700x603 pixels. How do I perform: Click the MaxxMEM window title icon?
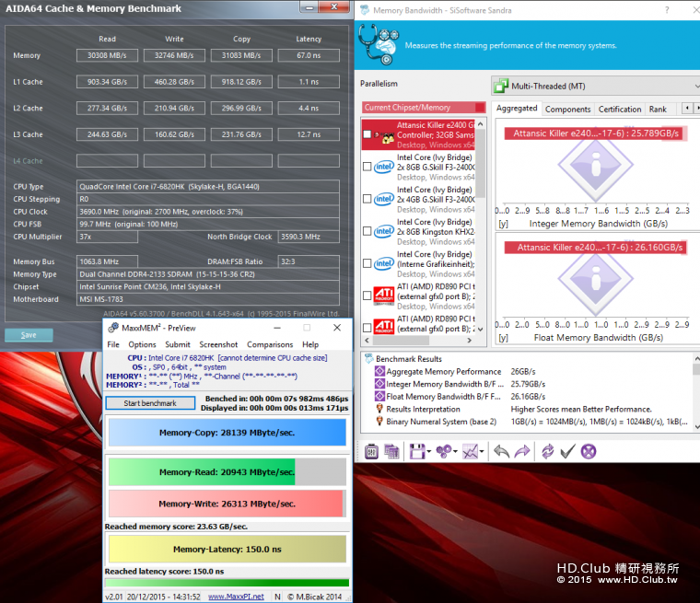click(x=113, y=328)
